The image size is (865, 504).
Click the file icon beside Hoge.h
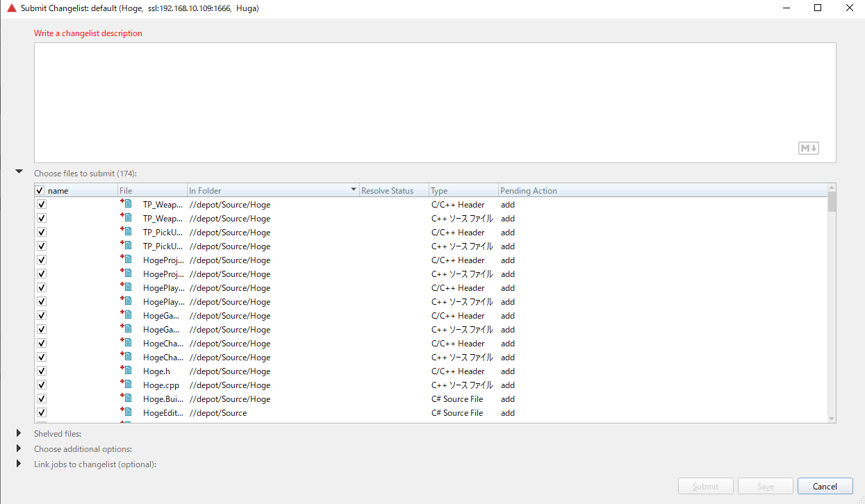(126, 370)
